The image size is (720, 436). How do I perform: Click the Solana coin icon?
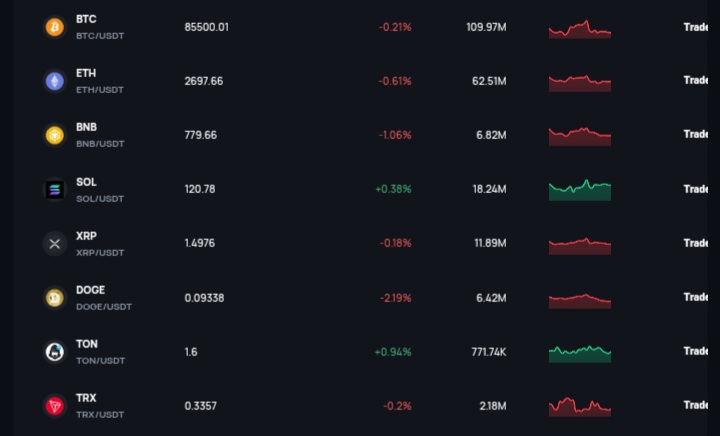pos(55,189)
